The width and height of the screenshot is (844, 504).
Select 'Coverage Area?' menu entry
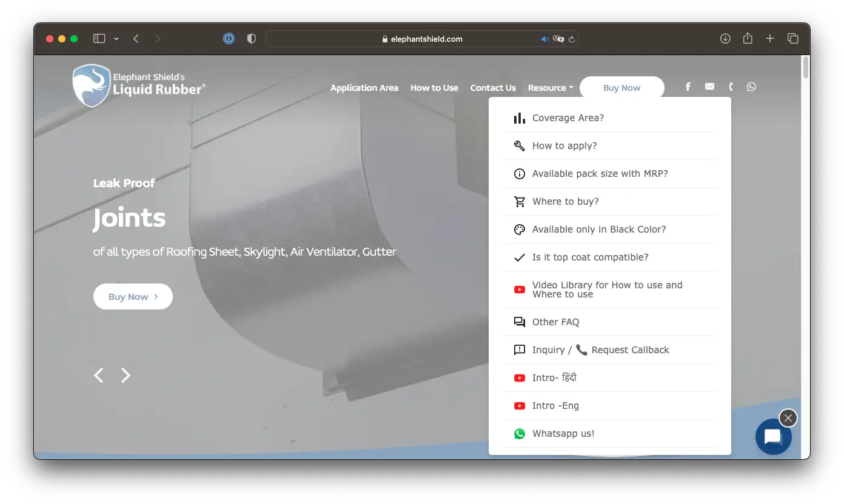[x=568, y=118]
